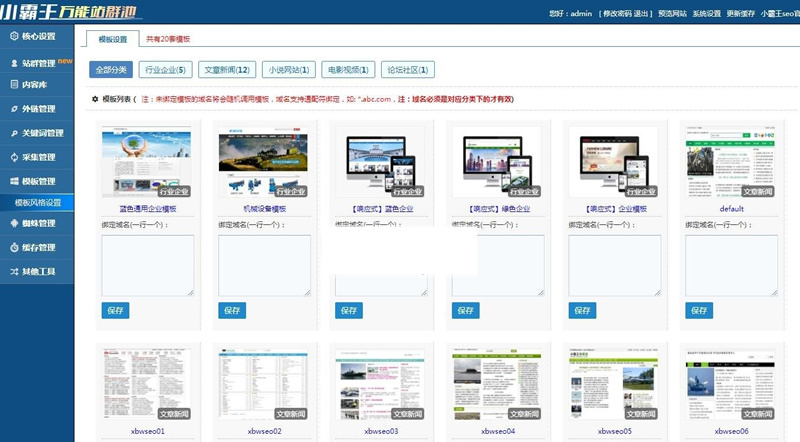Click the 外链管理 link icon
This screenshot has height=442, width=800.
[x=14, y=109]
